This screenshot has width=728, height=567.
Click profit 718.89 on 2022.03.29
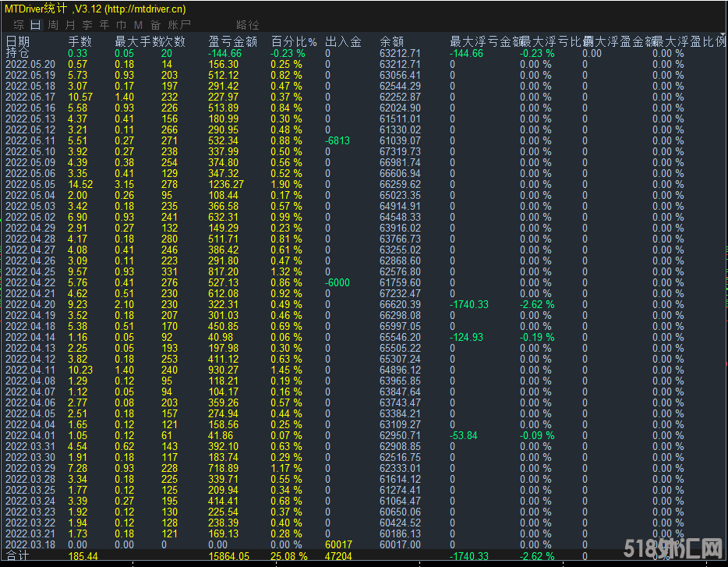click(223, 468)
